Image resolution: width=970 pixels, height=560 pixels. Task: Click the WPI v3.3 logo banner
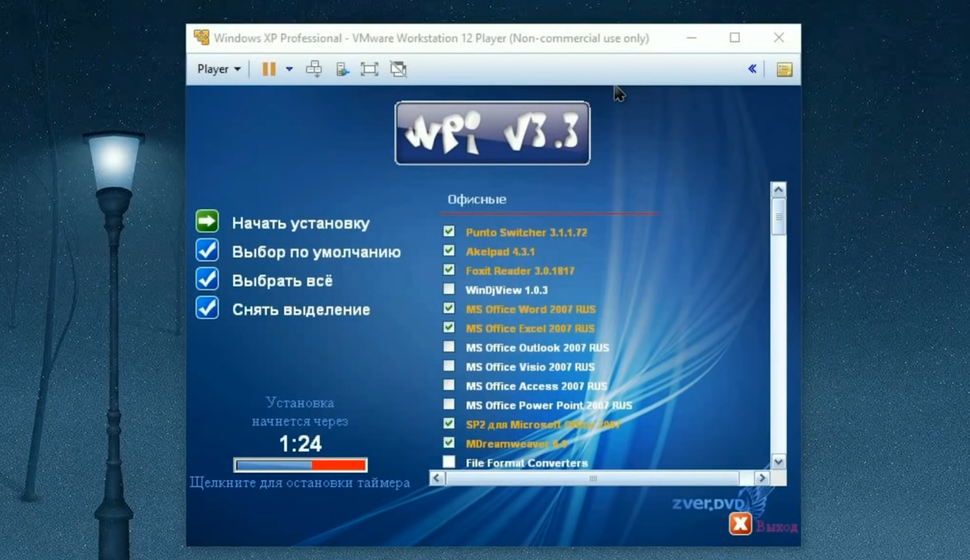coord(493,133)
